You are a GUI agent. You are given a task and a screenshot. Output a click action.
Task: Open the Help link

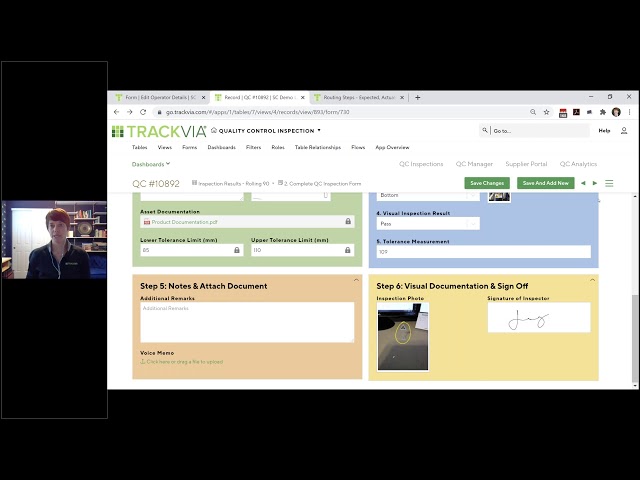(604, 131)
